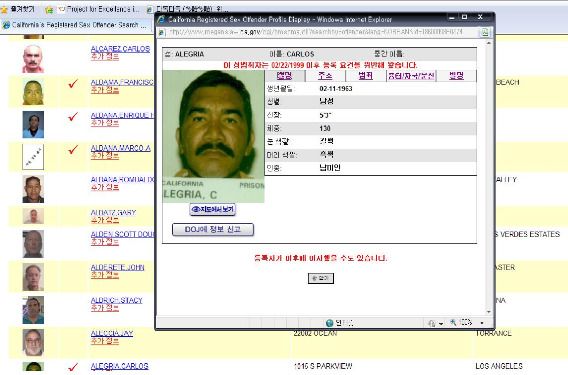Open the ALDANA ENRIQUE name link
The image size is (568, 375).
122,115
